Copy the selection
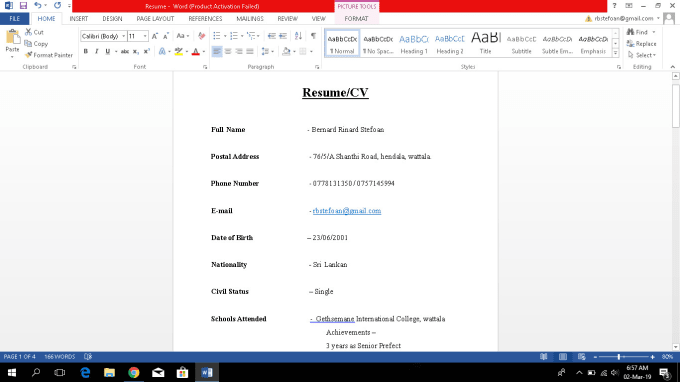The image size is (680, 382). [x=36, y=44]
